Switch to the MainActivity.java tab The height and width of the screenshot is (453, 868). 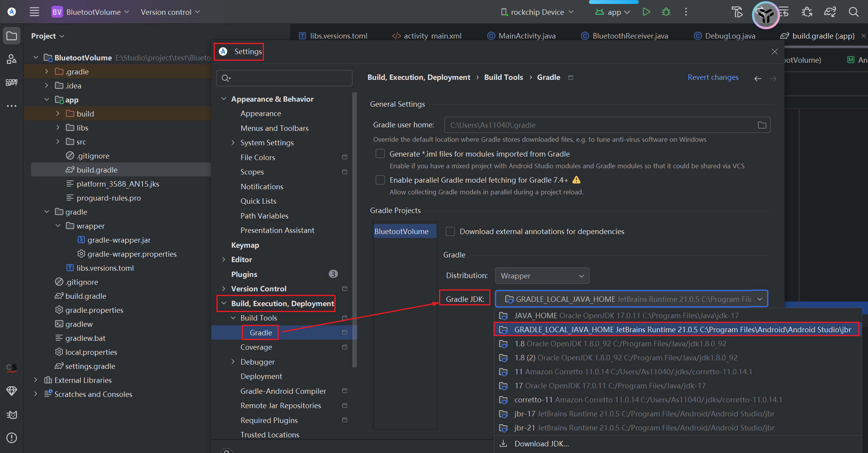coord(522,36)
